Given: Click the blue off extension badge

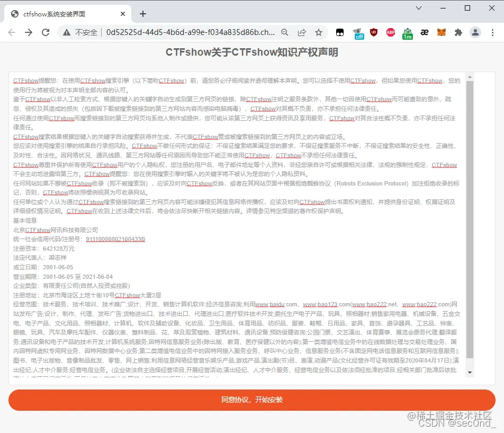Looking at the screenshot, I should tap(357, 33).
